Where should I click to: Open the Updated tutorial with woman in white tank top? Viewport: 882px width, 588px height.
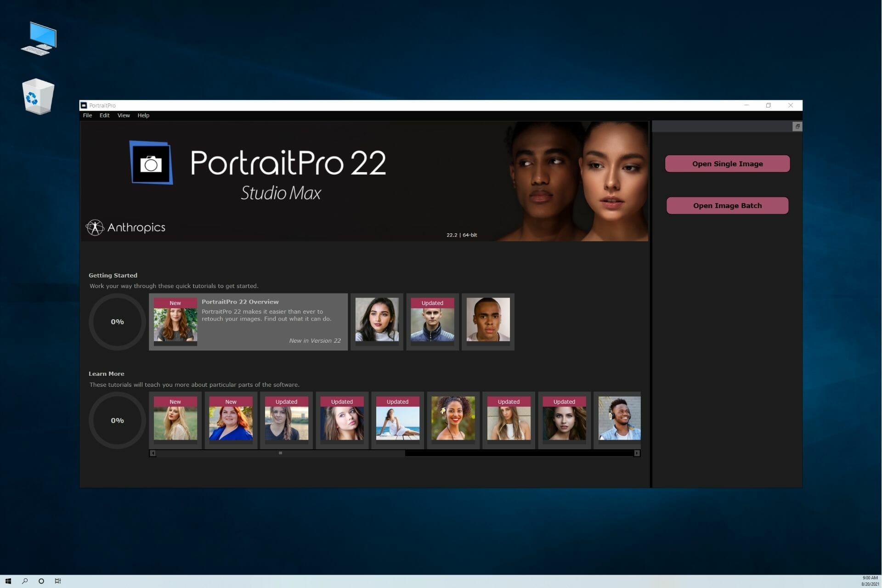509,420
